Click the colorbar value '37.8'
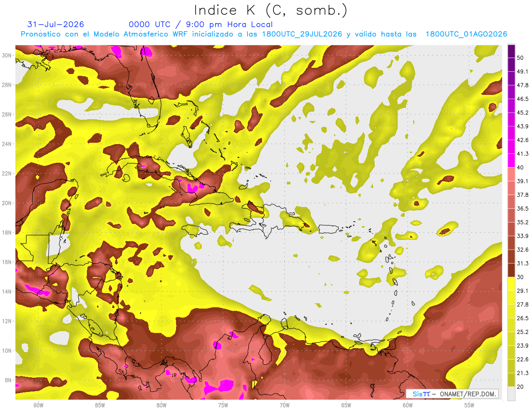 (523, 195)
